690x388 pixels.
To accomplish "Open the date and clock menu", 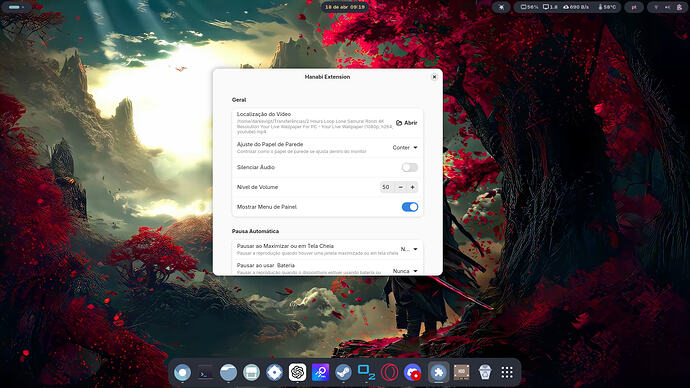I will [x=345, y=7].
